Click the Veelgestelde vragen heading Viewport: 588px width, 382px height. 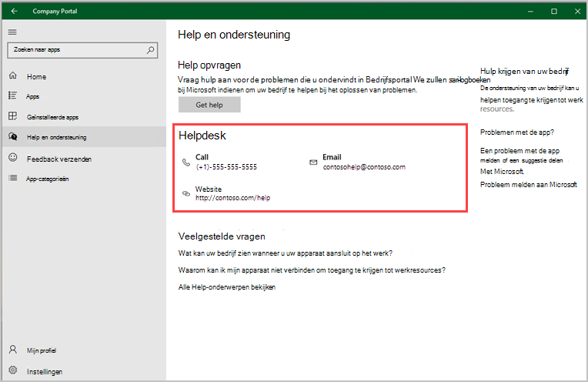(x=222, y=236)
